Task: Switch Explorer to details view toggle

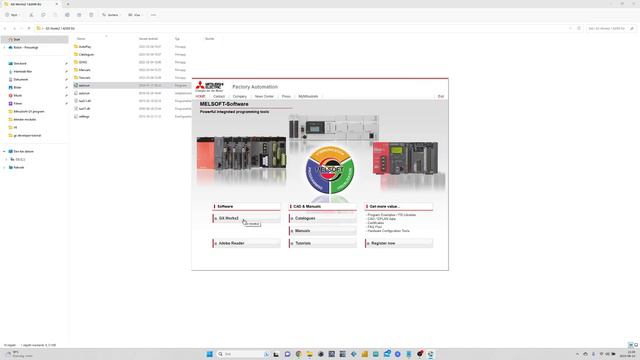Action: coord(631,345)
